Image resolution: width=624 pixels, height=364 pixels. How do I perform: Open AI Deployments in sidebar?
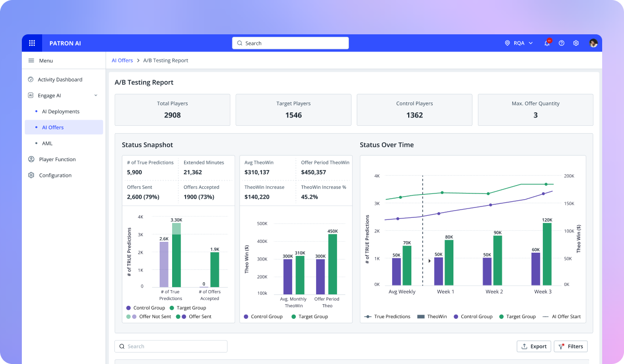coord(64,111)
